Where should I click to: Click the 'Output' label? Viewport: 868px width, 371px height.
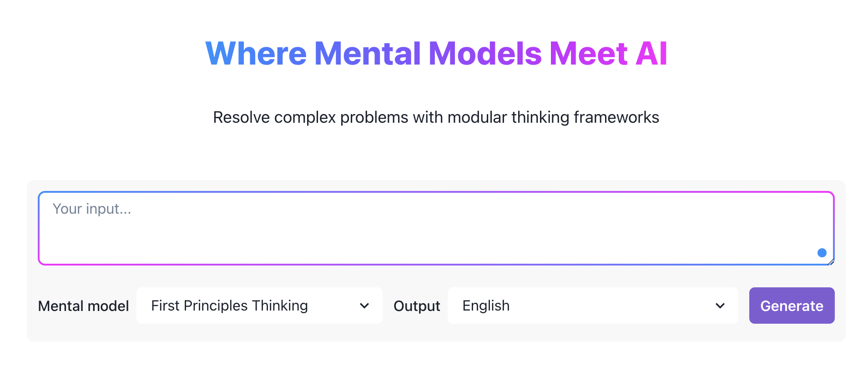coord(417,306)
